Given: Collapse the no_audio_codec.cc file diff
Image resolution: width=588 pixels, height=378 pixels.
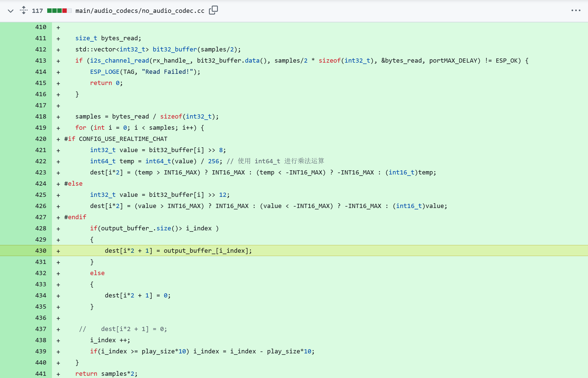Looking at the screenshot, I should [x=11, y=11].
